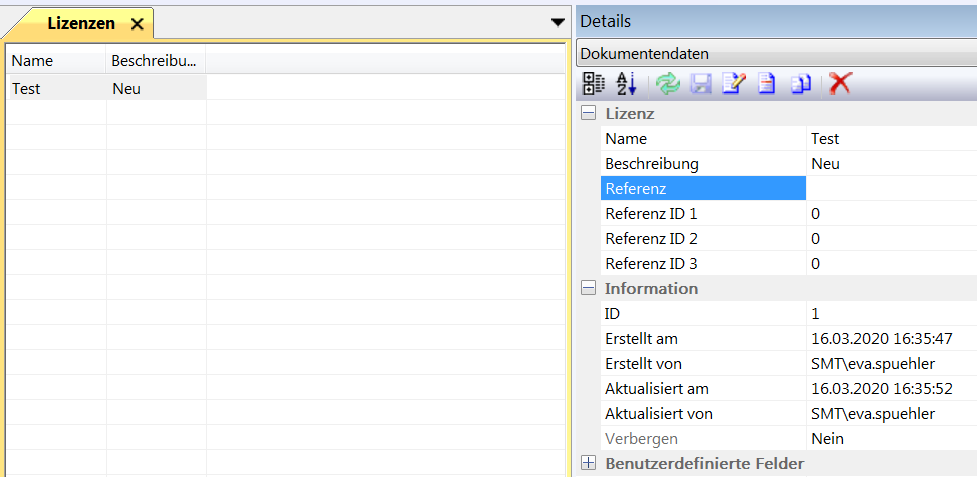Click the red X Delete icon
This screenshot has height=477, width=977.
(x=840, y=84)
